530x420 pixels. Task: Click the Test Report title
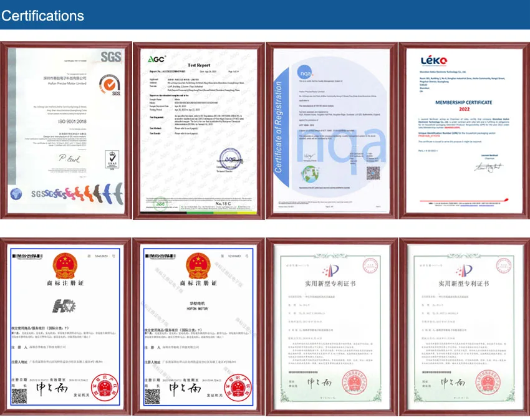click(199, 65)
